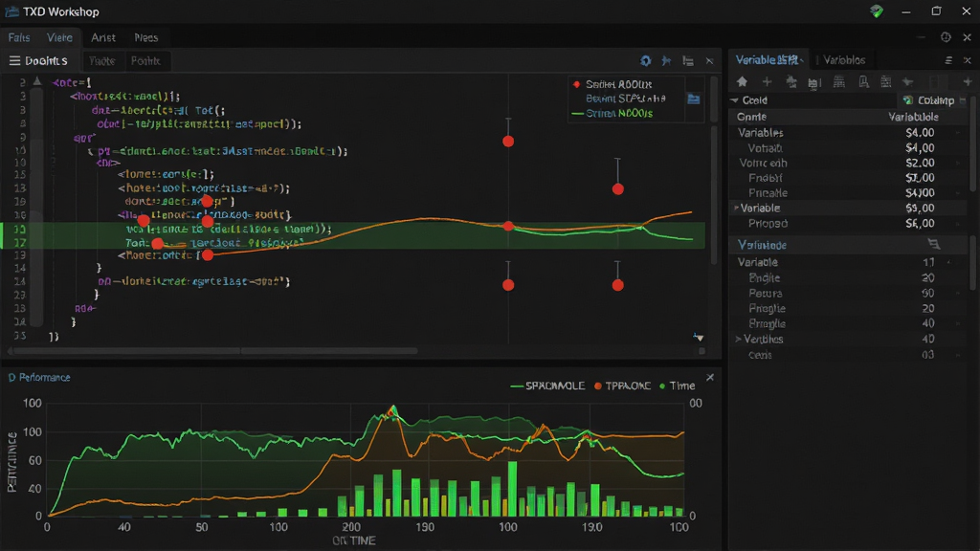Click the document icon in the Variable panel toolbar
The height and width of the screenshot is (551, 980).
pos(863,82)
